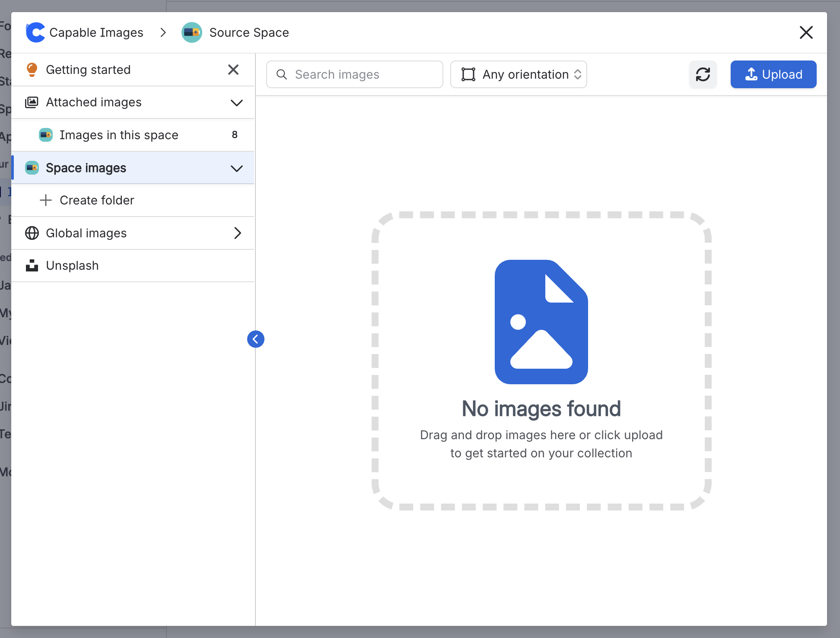Screen dimensions: 840x638
Task: Click the Global images globe icon
Action: pyautogui.click(x=32, y=233)
